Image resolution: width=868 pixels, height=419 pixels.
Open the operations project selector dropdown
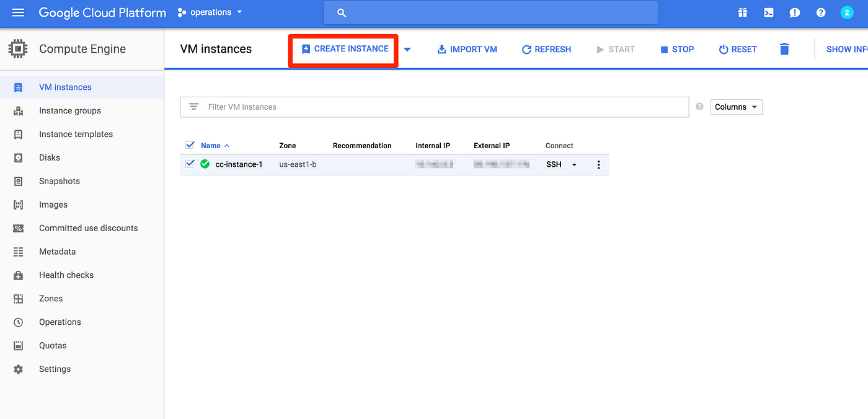click(x=210, y=12)
